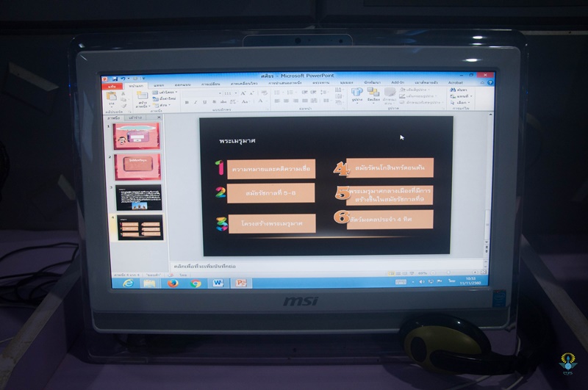Image resolution: width=588 pixels, height=390 pixels.
Task: Open the Add-In ribbon tab
Action: click(398, 84)
